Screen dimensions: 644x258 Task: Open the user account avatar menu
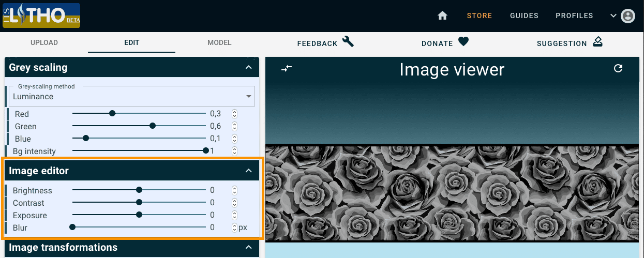[627, 16]
